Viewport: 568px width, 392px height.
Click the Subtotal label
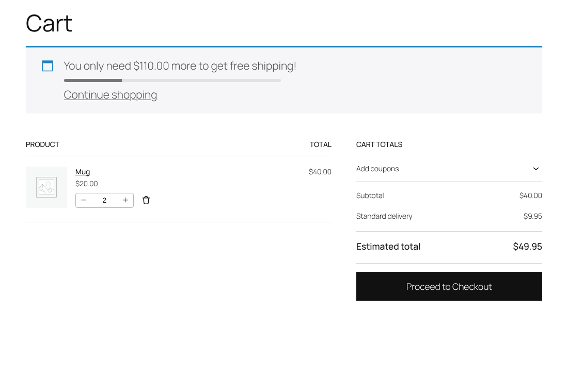[370, 196]
